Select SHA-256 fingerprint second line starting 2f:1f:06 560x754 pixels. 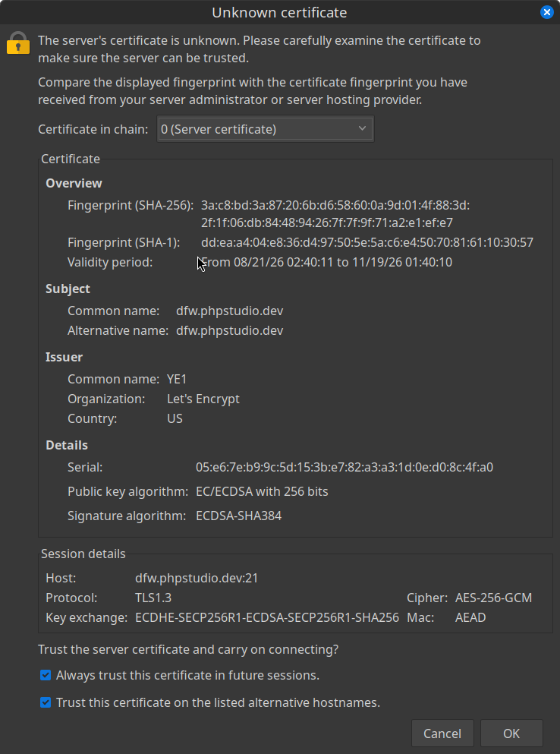coord(327,222)
